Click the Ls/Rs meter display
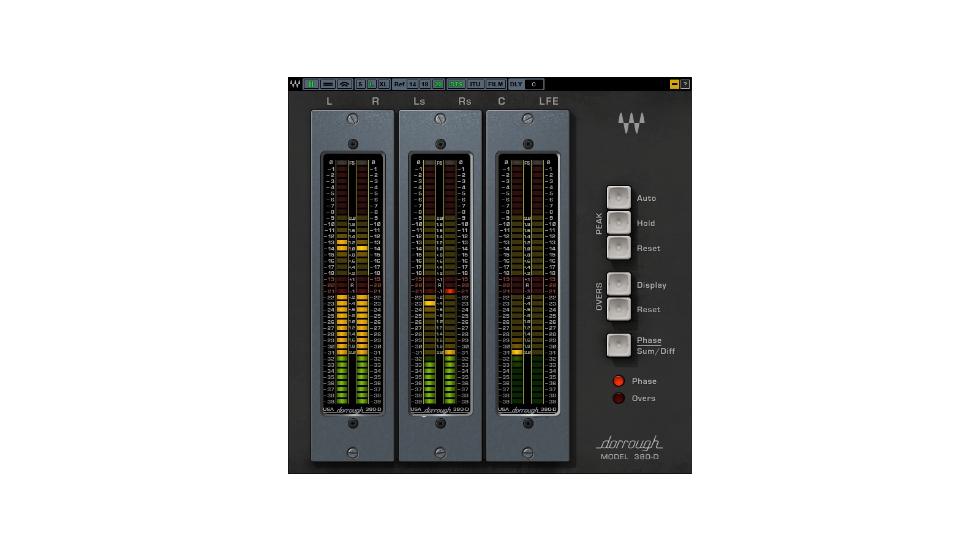Screen dimensions: 980x551 pyautogui.click(x=440, y=283)
